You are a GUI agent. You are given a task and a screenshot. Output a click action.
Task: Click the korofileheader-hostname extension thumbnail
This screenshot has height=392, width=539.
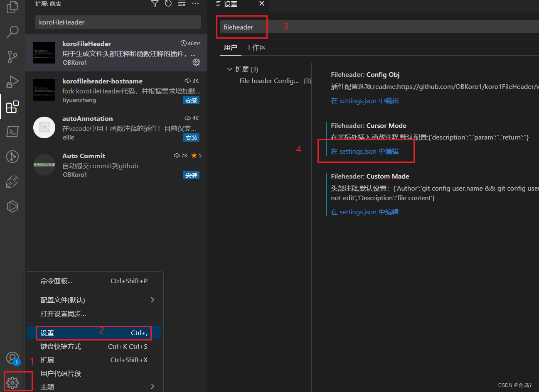[44, 90]
